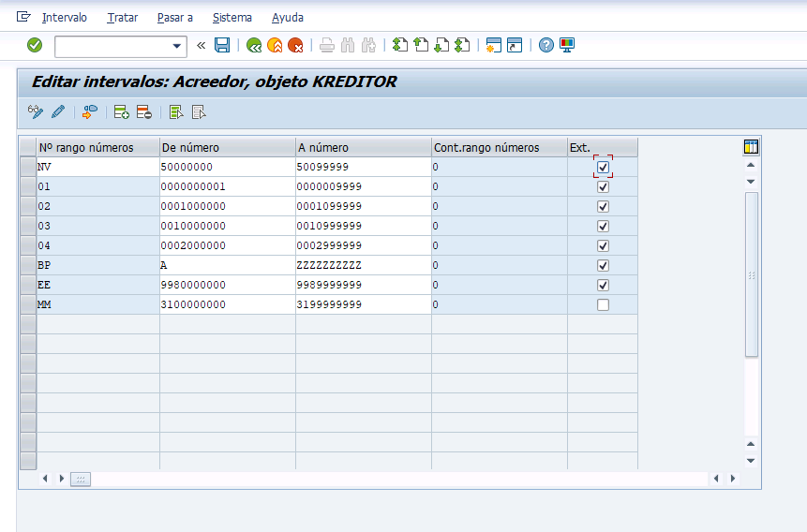Screen dimensions: 807x532
Task: Click the De número column header
Action: pos(228,147)
